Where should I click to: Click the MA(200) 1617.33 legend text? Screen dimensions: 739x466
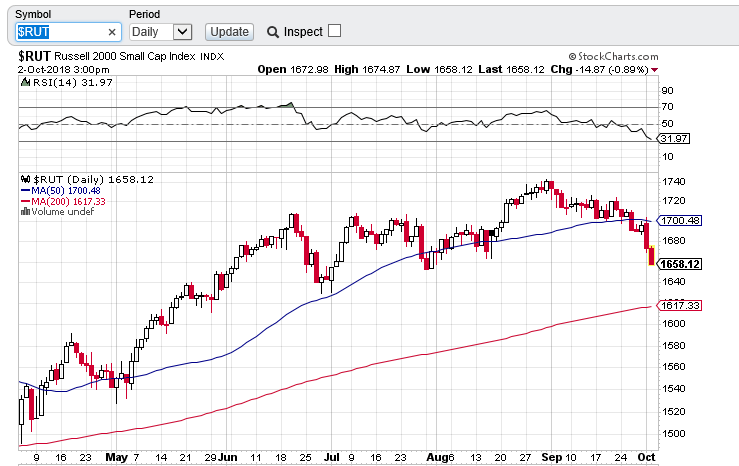[x=68, y=202]
